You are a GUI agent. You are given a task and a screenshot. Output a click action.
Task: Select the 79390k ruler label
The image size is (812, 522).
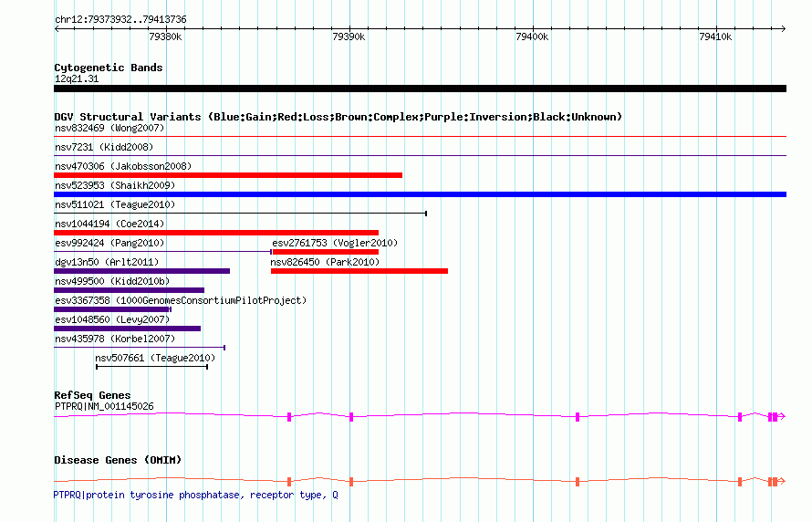click(349, 37)
